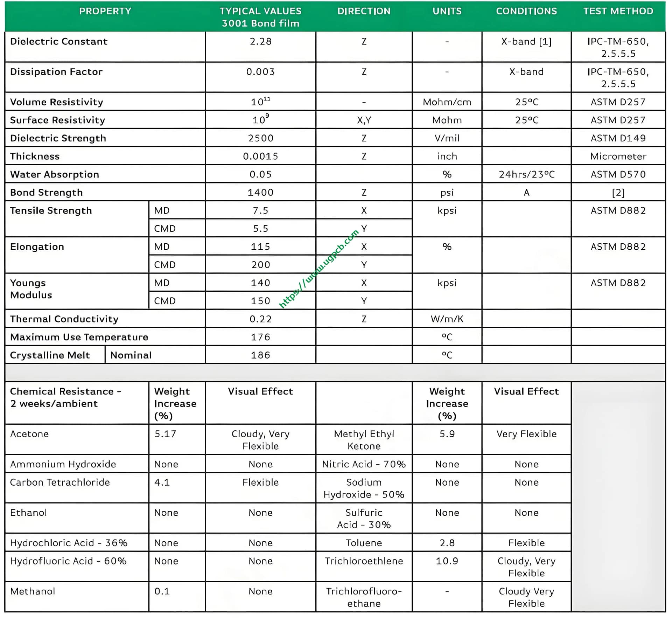Click the Bond Strength value 1400

tap(260, 193)
